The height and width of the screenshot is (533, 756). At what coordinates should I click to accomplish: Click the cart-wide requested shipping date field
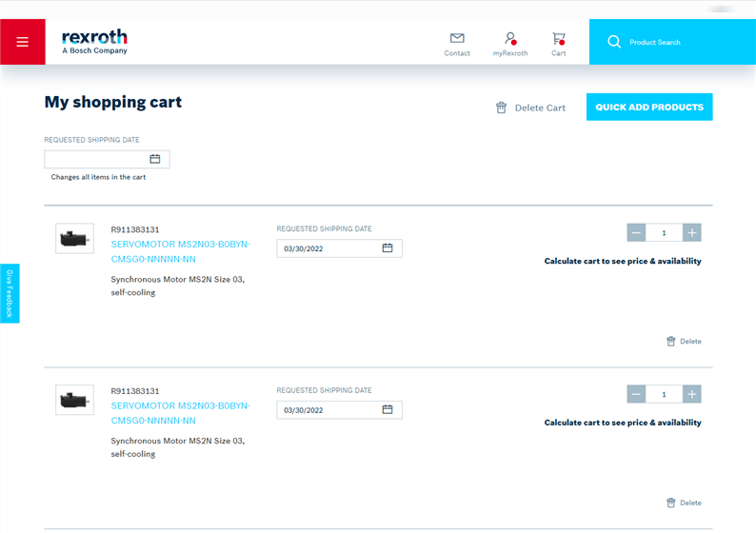click(x=107, y=159)
